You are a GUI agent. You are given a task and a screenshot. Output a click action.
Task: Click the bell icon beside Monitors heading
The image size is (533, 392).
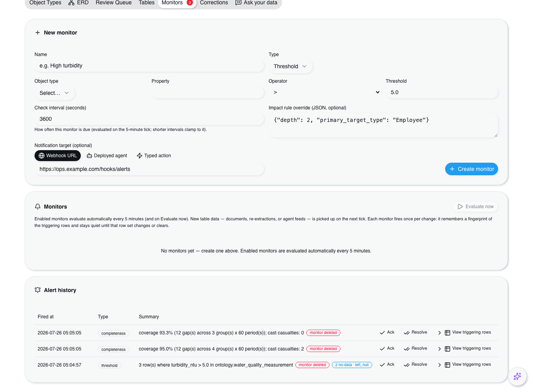pos(38,207)
